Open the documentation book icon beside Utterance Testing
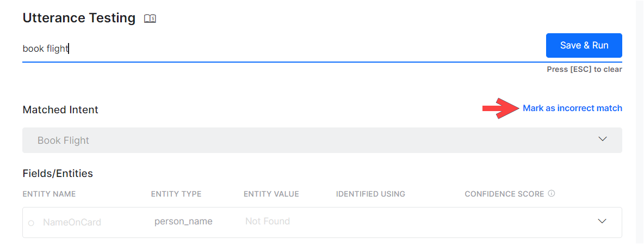644x244 pixels. tap(150, 19)
